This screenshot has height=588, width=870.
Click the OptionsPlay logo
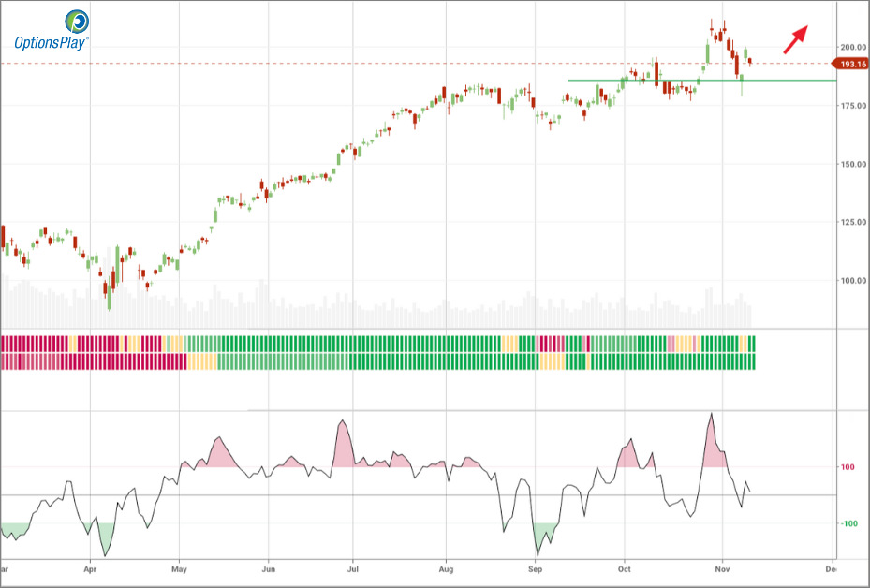point(51,30)
